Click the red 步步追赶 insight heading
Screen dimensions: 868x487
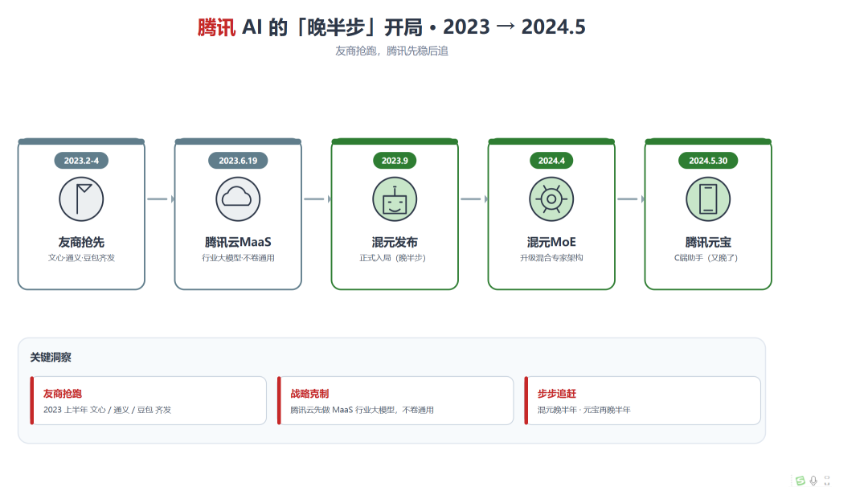coord(557,394)
